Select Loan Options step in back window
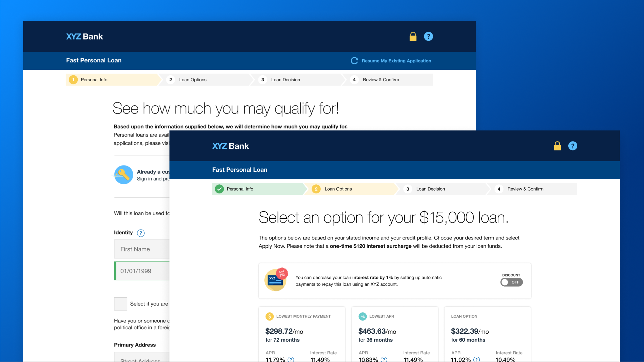The image size is (644, 362). click(x=193, y=80)
